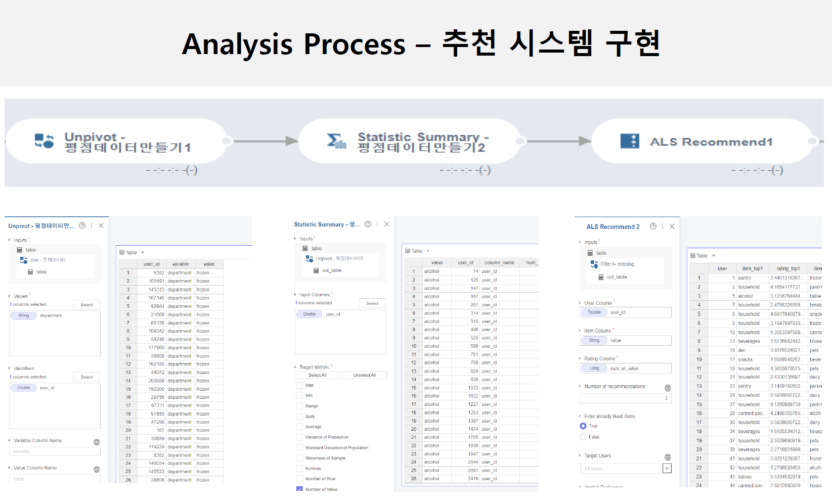Open Statistic Summary panel more-options menu

[377, 224]
